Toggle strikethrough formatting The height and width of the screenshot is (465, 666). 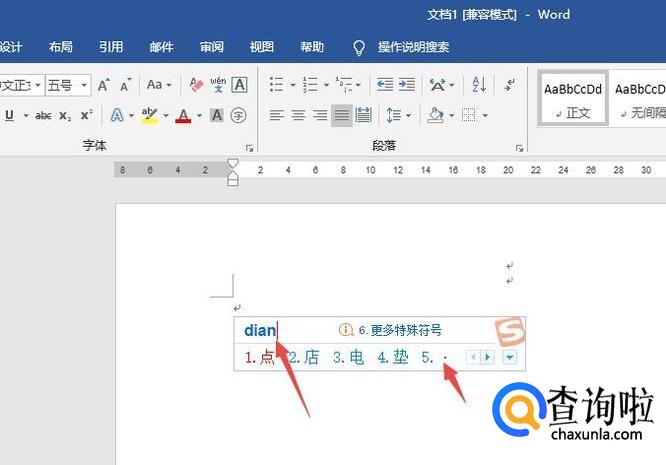(x=43, y=116)
